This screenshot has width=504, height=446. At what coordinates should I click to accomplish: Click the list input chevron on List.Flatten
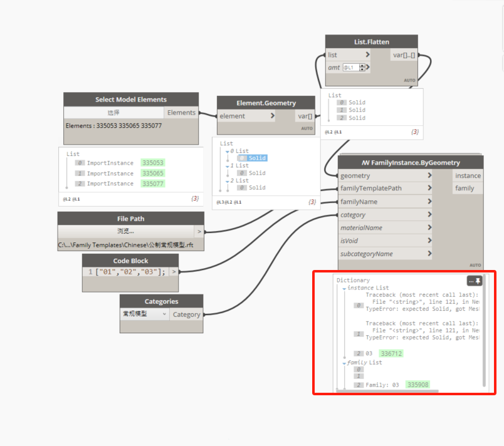[x=367, y=55]
